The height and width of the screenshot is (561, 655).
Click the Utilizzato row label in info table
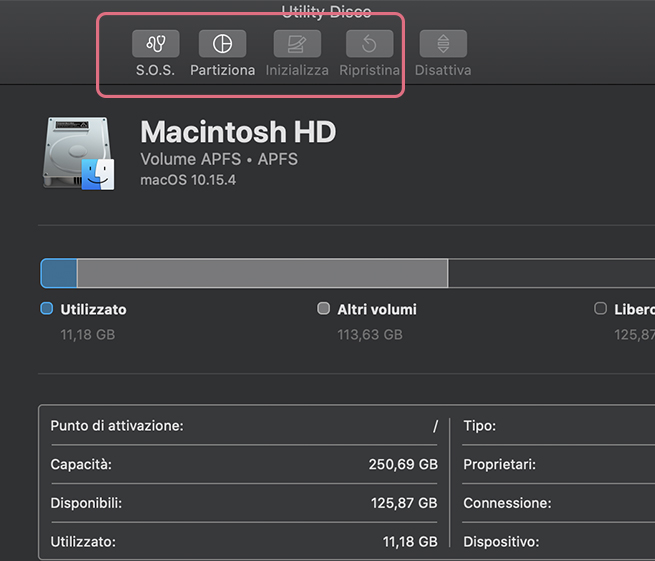[x=83, y=542]
